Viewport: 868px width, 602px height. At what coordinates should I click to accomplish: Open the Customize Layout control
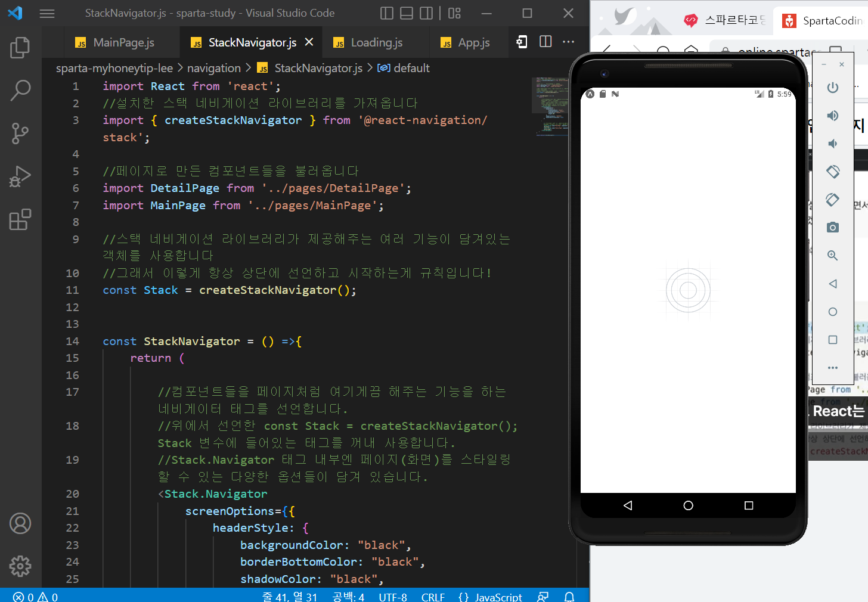point(455,13)
